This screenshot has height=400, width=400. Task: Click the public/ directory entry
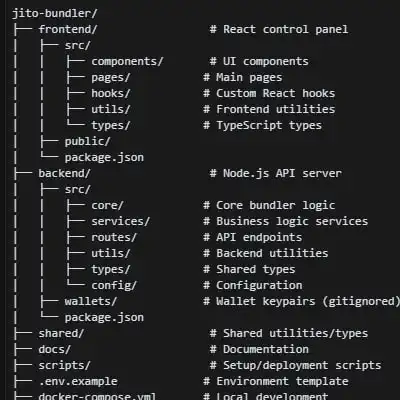87,142
